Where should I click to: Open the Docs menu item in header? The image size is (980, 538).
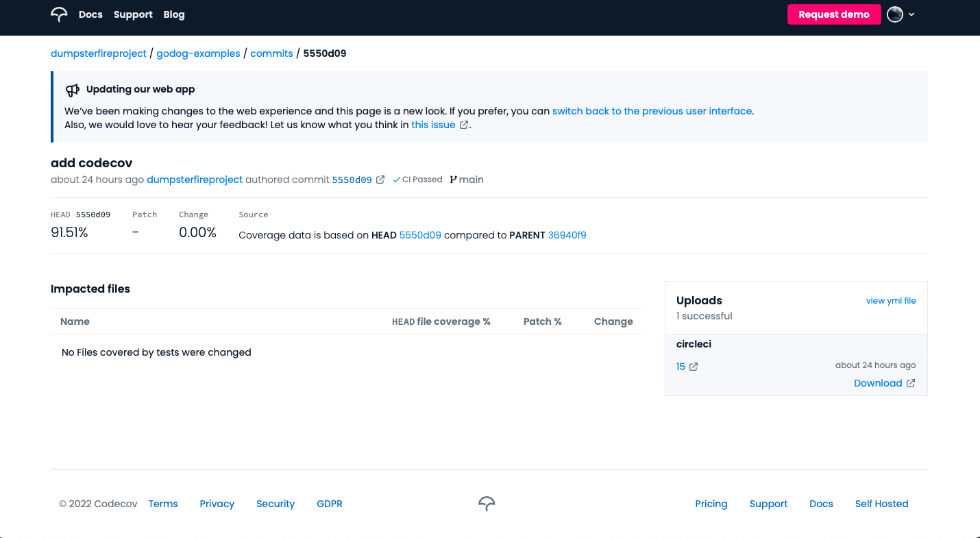[90, 14]
